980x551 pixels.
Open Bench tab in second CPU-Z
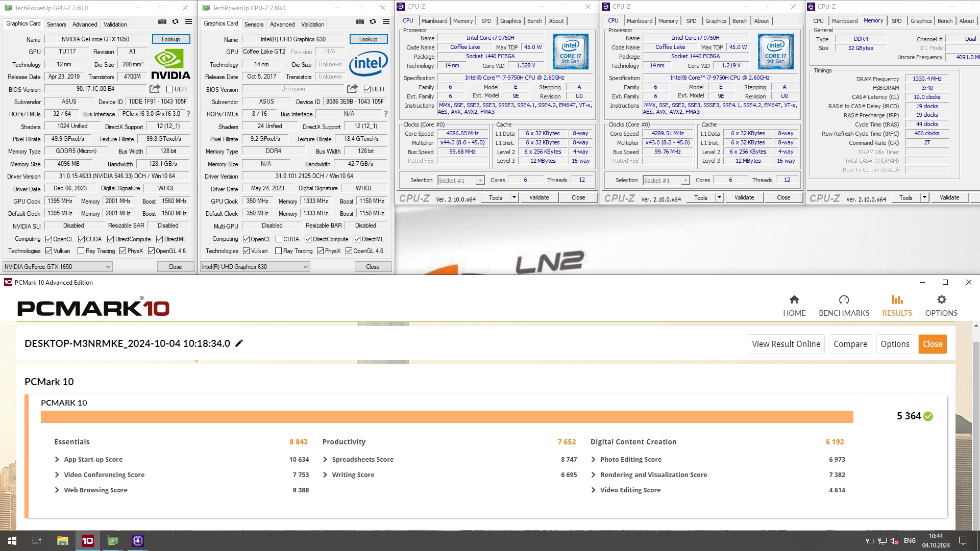(740, 21)
